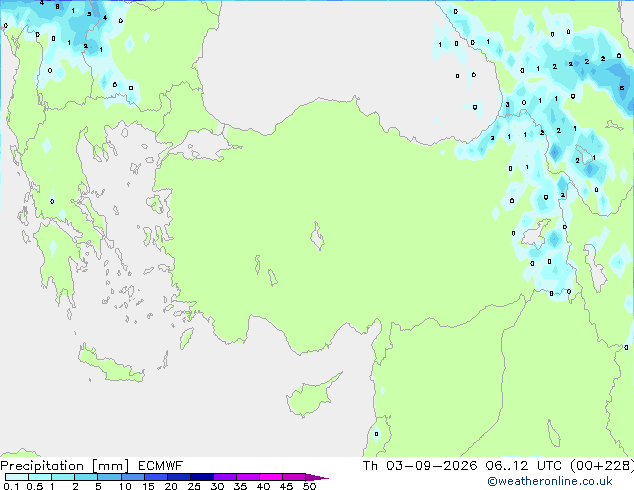Click the 0.1–0.5 mm legend color swatch

(x=17, y=477)
